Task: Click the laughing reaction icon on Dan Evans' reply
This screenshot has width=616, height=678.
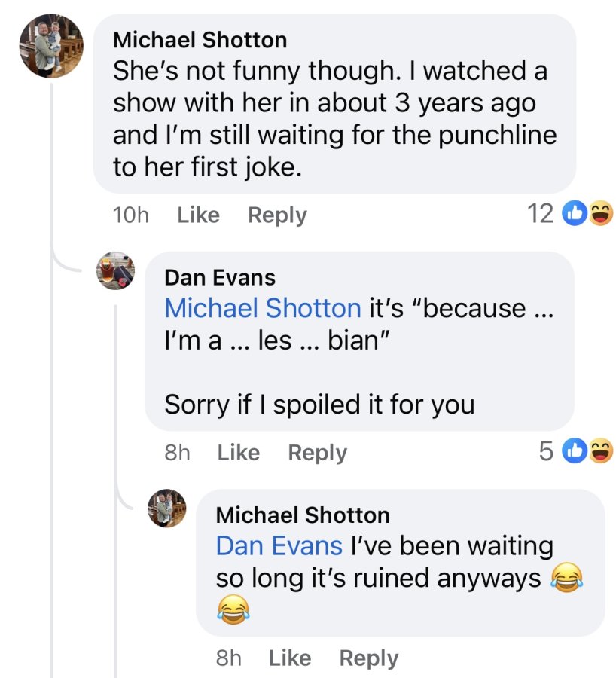Action: pyautogui.click(x=601, y=450)
